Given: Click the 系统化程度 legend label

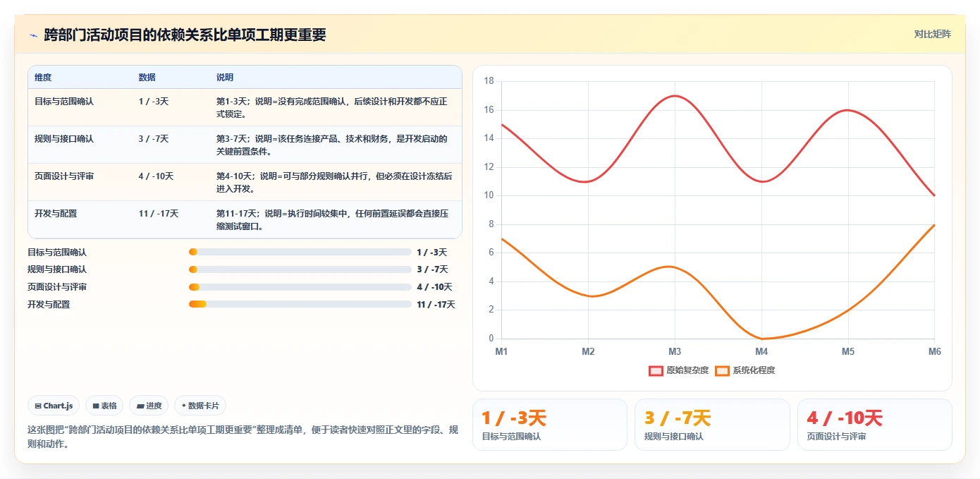Looking at the screenshot, I should 754,370.
